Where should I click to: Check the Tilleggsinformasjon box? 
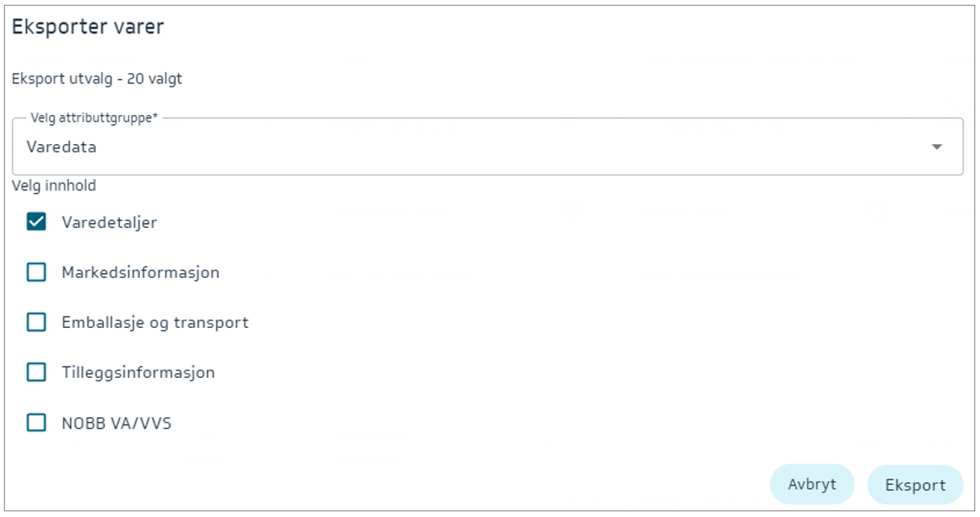36,372
